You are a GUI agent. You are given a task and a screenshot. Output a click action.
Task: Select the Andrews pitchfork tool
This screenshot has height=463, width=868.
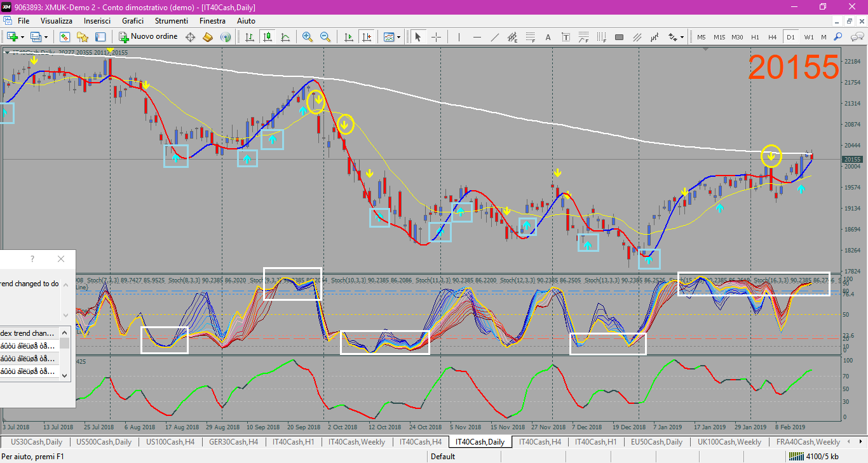click(x=654, y=37)
